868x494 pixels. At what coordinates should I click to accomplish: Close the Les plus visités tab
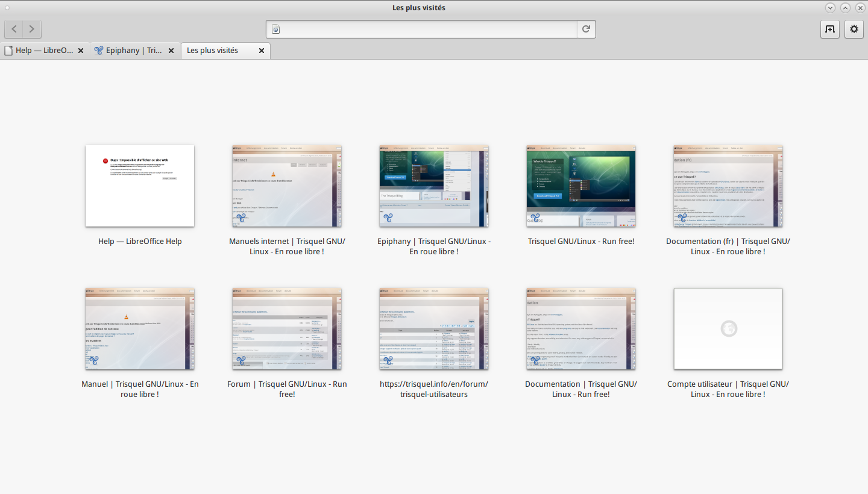[x=262, y=51]
